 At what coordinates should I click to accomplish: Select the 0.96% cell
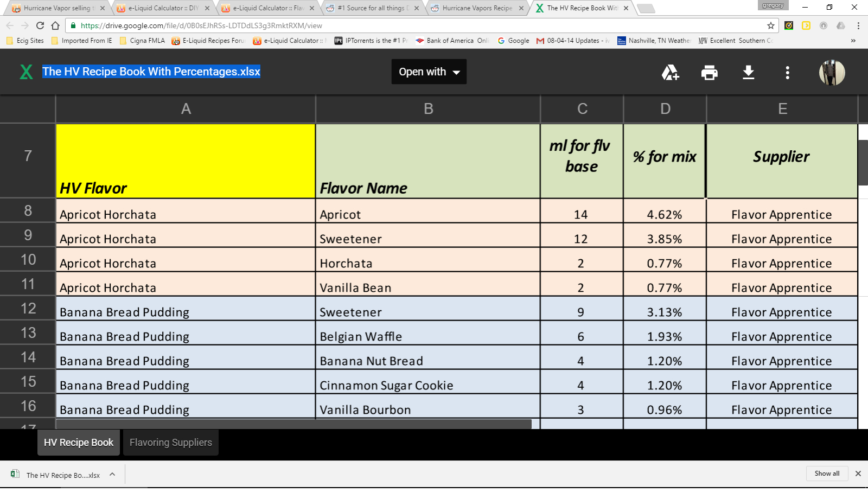pyautogui.click(x=665, y=406)
